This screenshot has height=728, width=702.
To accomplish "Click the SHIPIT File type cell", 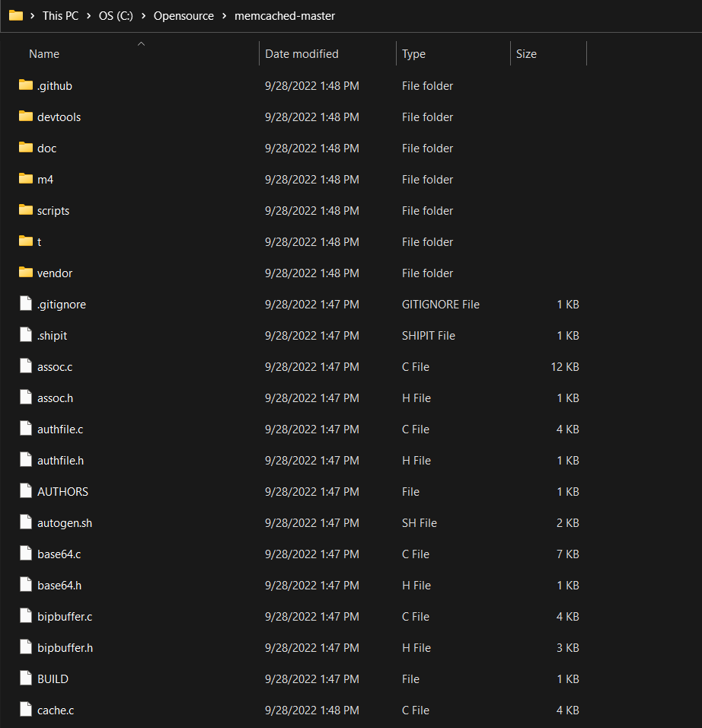I will (429, 336).
